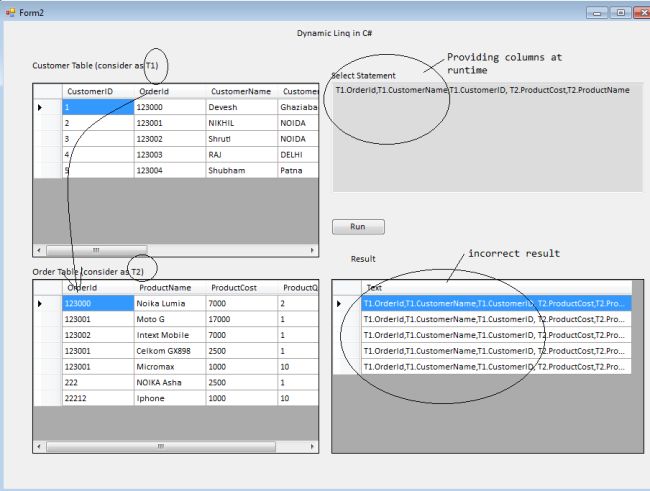Maximize the Form2 window

[x=621, y=13]
